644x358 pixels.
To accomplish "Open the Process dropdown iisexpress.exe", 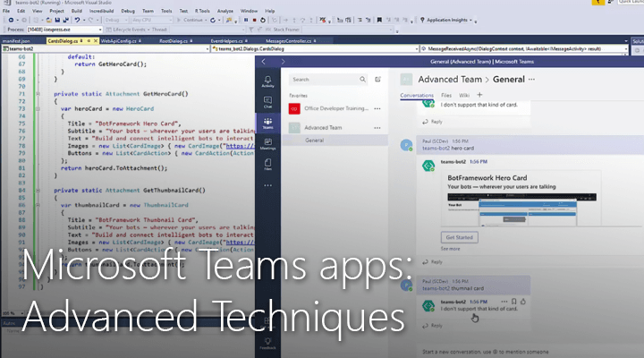I will click(65, 30).
